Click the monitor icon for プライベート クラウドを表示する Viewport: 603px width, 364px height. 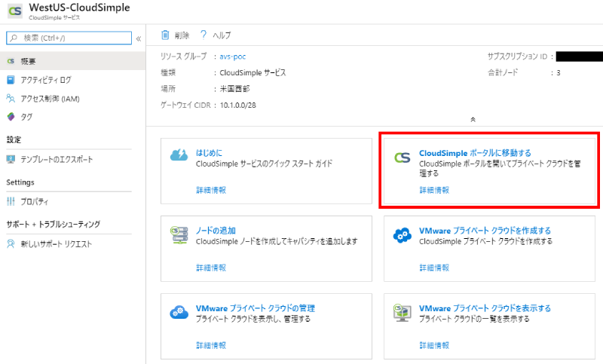pos(403,313)
